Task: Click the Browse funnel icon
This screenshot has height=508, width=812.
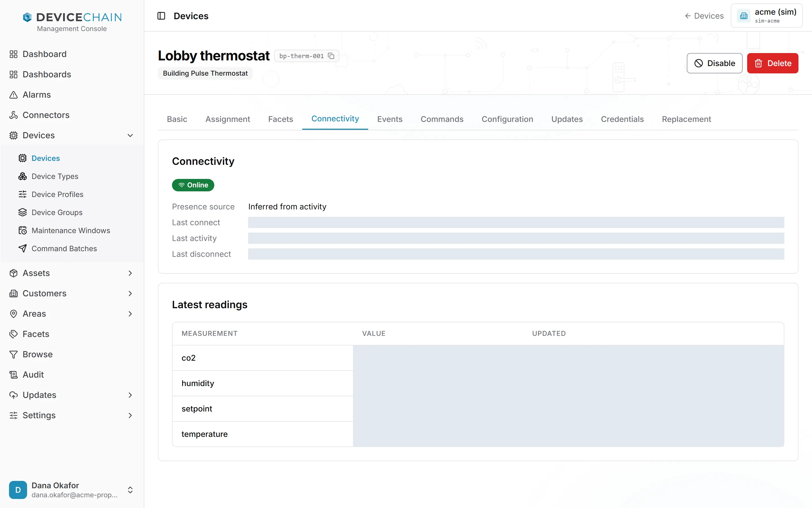Action: tap(14, 354)
